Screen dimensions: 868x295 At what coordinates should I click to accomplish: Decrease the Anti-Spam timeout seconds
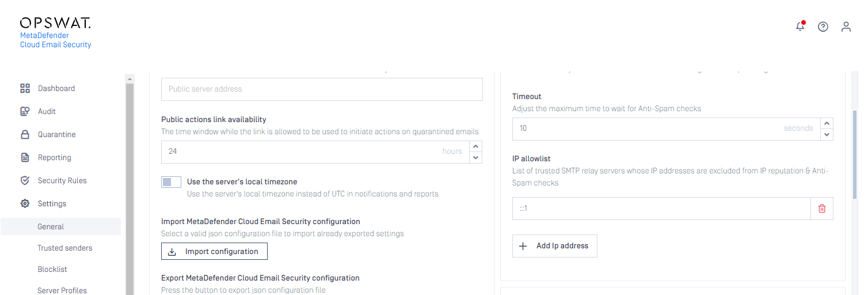tap(827, 134)
